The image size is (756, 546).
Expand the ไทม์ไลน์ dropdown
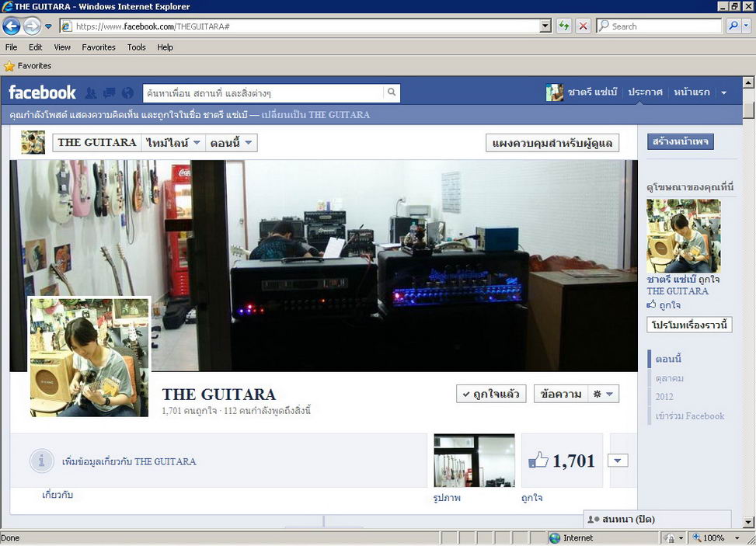[x=173, y=143]
